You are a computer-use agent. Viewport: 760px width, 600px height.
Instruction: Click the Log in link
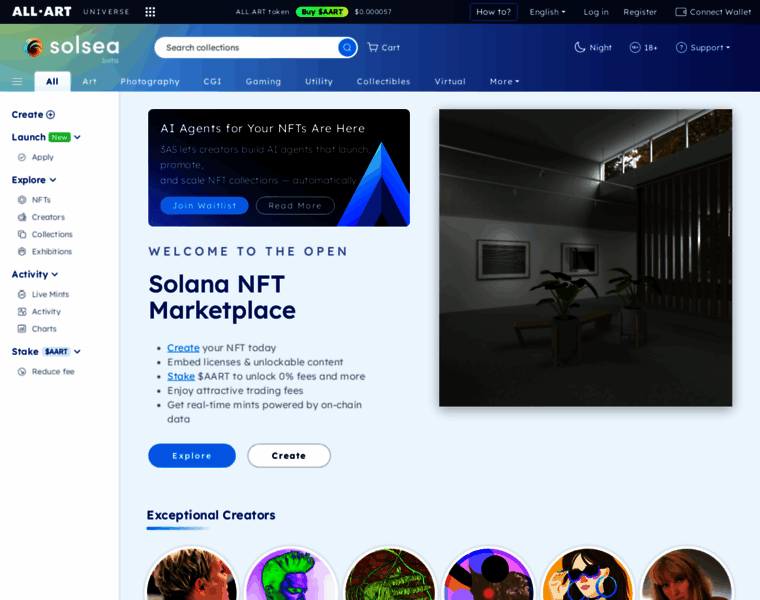[x=596, y=12]
